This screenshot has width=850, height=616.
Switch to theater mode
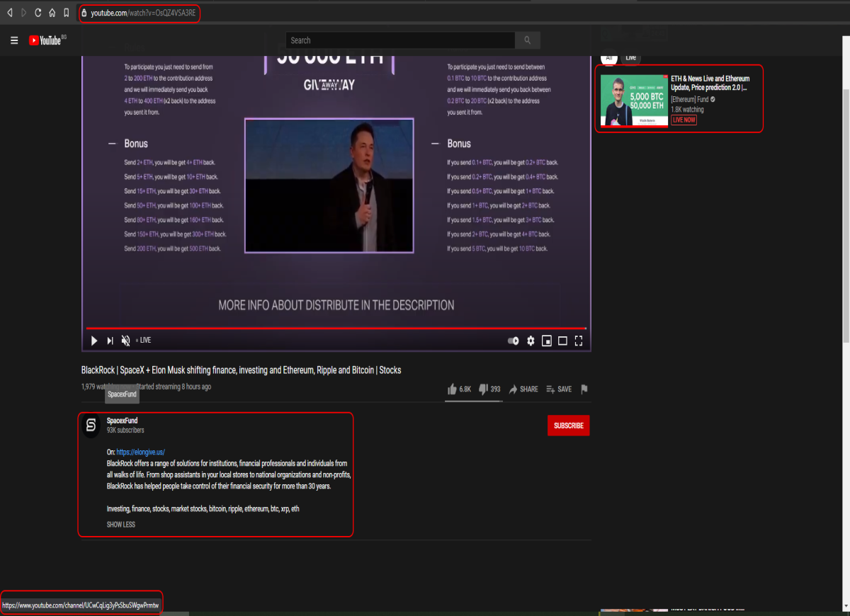tap(562, 341)
